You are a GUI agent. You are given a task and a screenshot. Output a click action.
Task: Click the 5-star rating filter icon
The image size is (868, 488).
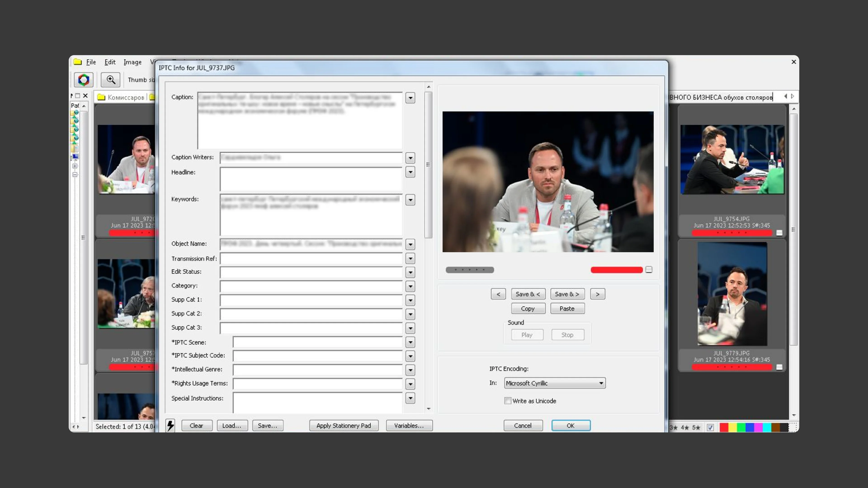coord(696,427)
